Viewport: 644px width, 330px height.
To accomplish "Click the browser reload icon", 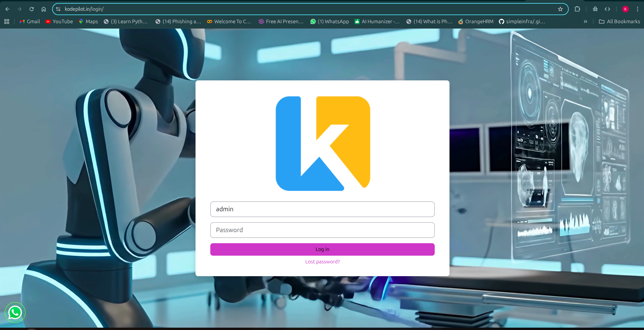I will click(32, 9).
